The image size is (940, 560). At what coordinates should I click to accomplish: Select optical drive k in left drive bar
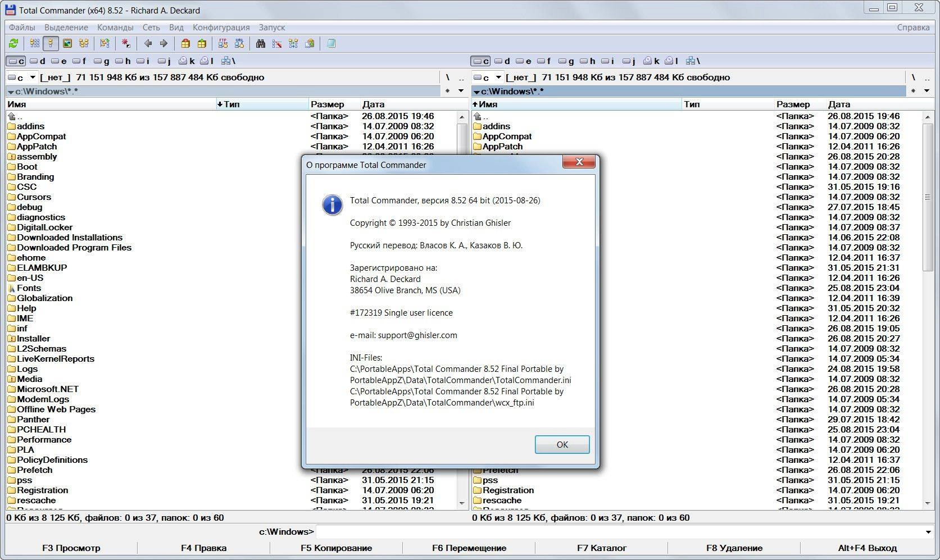pyautogui.click(x=187, y=61)
